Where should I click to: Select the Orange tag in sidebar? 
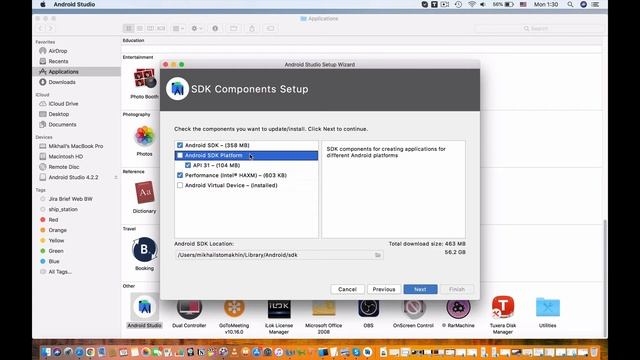coord(58,230)
